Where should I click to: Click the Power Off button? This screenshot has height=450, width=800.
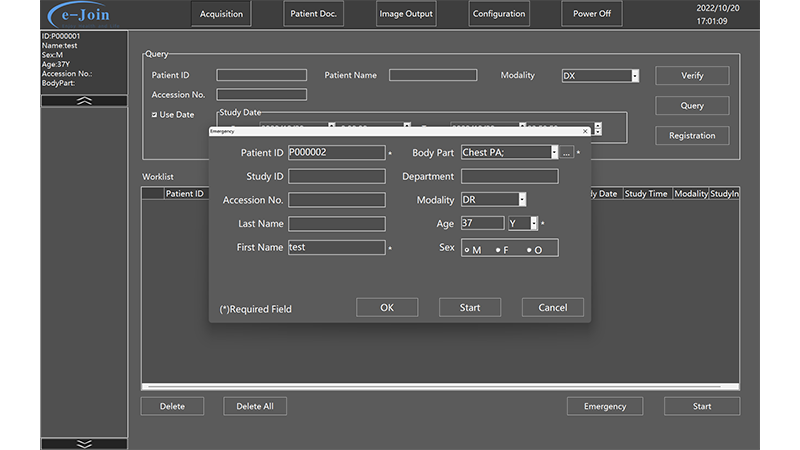(592, 14)
